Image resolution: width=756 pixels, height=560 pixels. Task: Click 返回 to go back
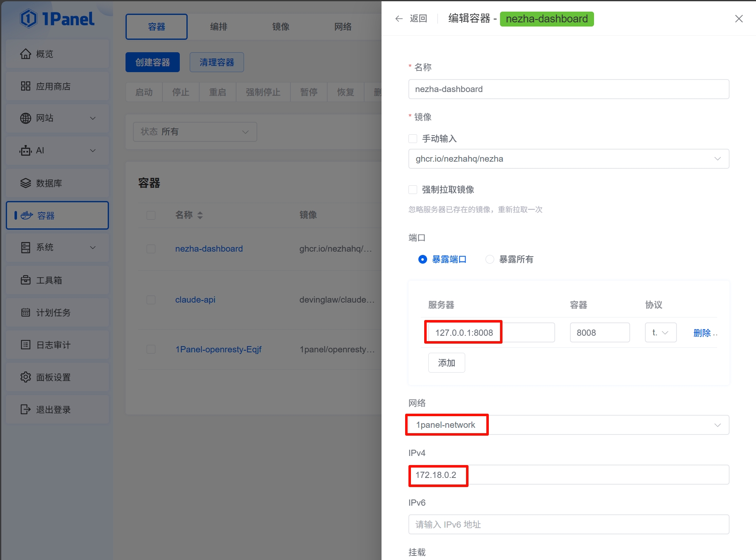click(418, 19)
